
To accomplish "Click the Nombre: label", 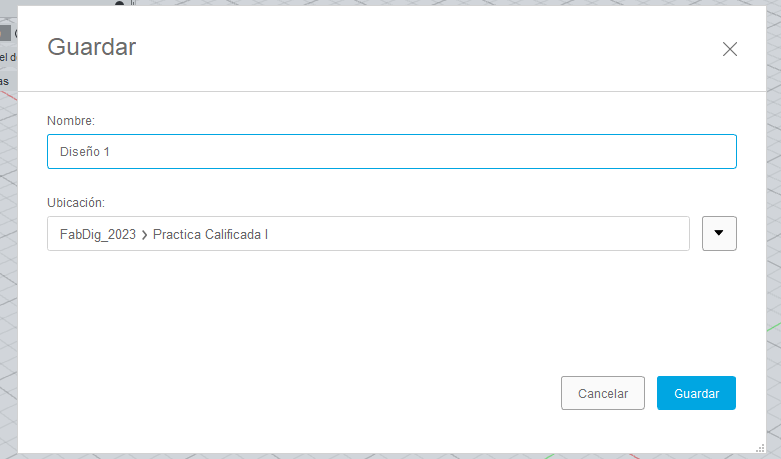I will pyautogui.click(x=71, y=120).
